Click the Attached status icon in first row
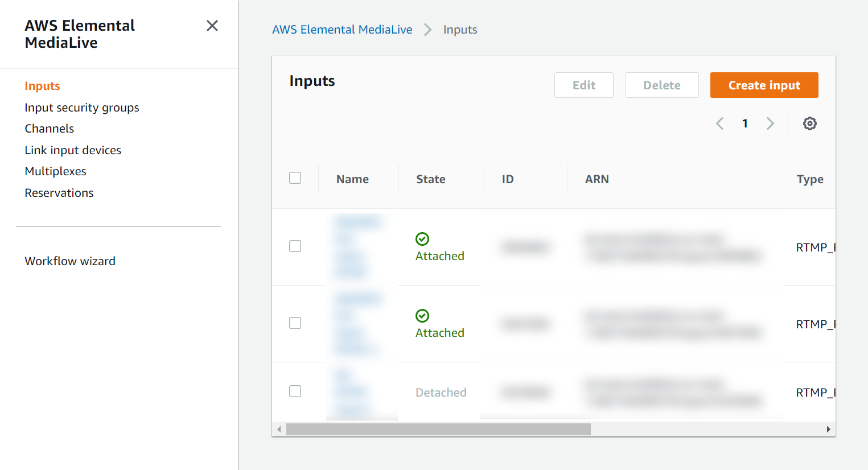This screenshot has height=470, width=868. pos(422,239)
